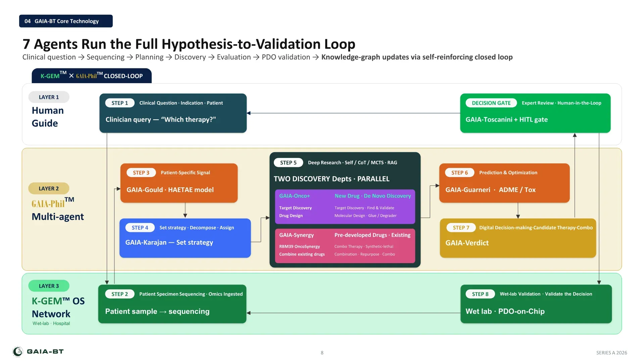644x362 pixels.
Task: Select 'Clinician query — "Which therapy?"' text
Action: pos(161,120)
